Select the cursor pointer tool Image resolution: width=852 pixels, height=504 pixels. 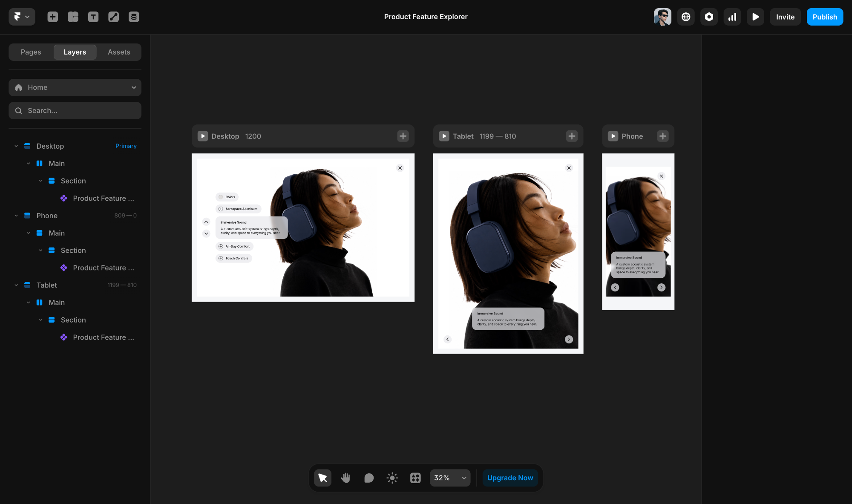[322, 478]
